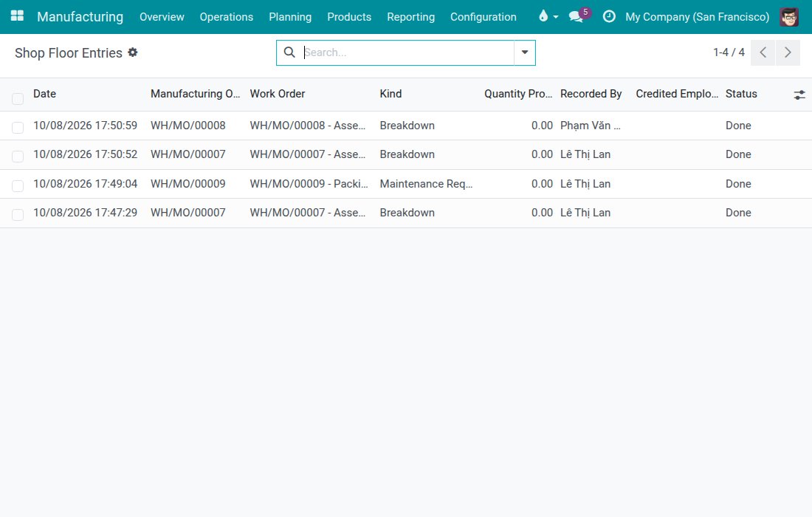Viewport: 812px width, 517px height.
Task: Sort by Recorded By column header
Action: point(591,94)
